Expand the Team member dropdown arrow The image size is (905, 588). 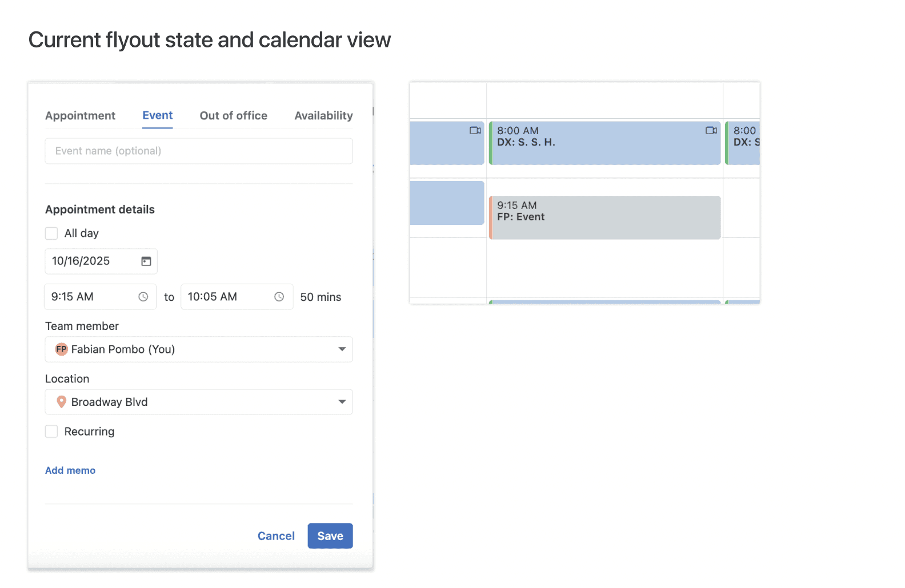[x=342, y=349]
